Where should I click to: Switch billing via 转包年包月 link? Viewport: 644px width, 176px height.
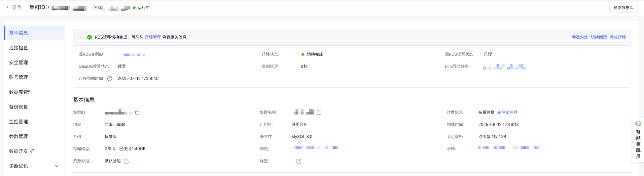point(507,113)
